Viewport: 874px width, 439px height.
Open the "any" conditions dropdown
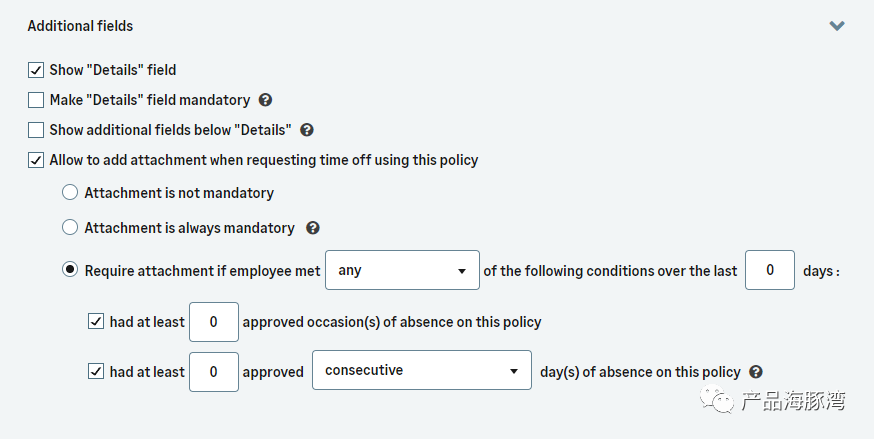coord(403,271)
